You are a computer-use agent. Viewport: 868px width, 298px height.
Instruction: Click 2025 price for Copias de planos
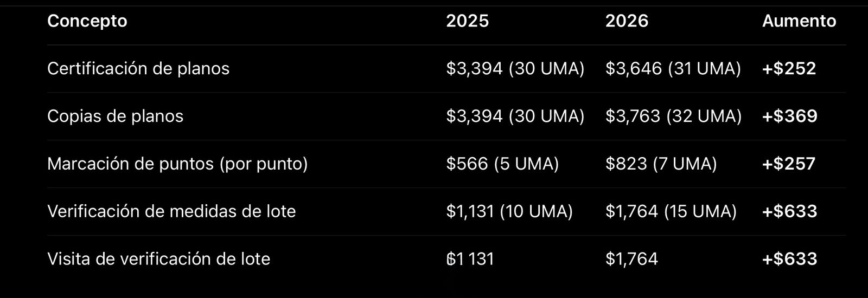click(515, 116)
